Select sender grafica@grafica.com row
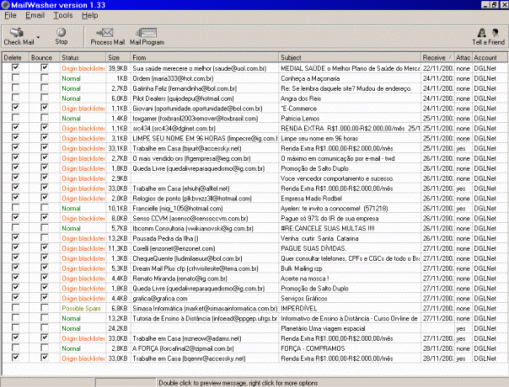509x387 pixels. click(x=160, y=298)
